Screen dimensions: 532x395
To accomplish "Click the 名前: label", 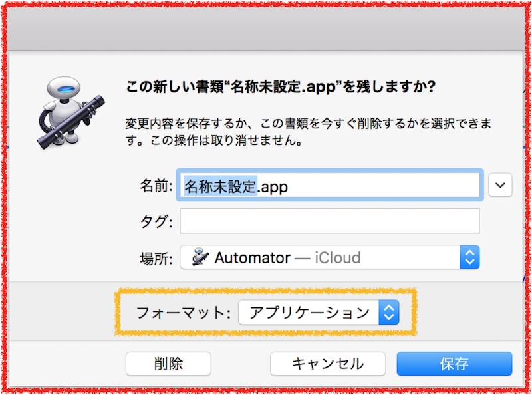I will click(x=156, y=186).
